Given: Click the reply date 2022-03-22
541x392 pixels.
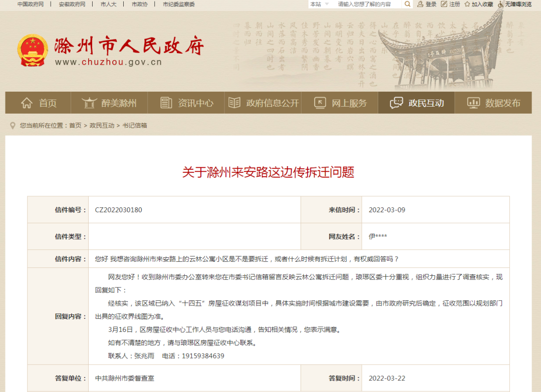Looking at the screenshot, I should click(x=387, y=378).
